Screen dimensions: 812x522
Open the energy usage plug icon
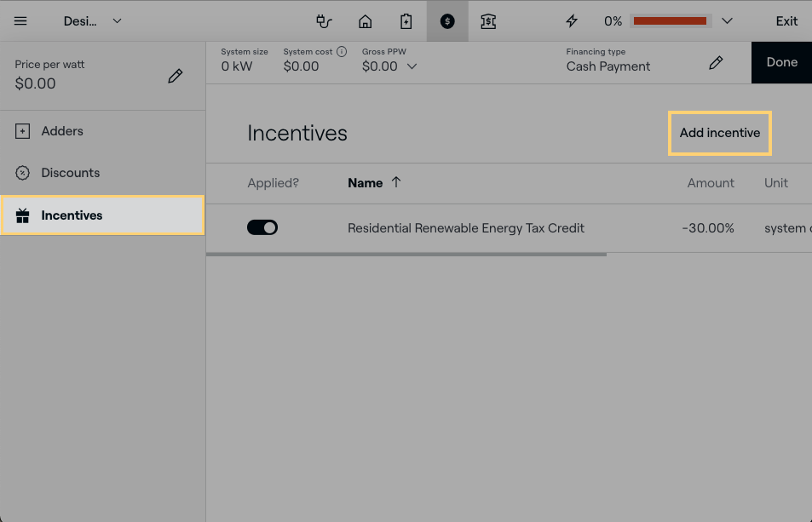point(324,21)
